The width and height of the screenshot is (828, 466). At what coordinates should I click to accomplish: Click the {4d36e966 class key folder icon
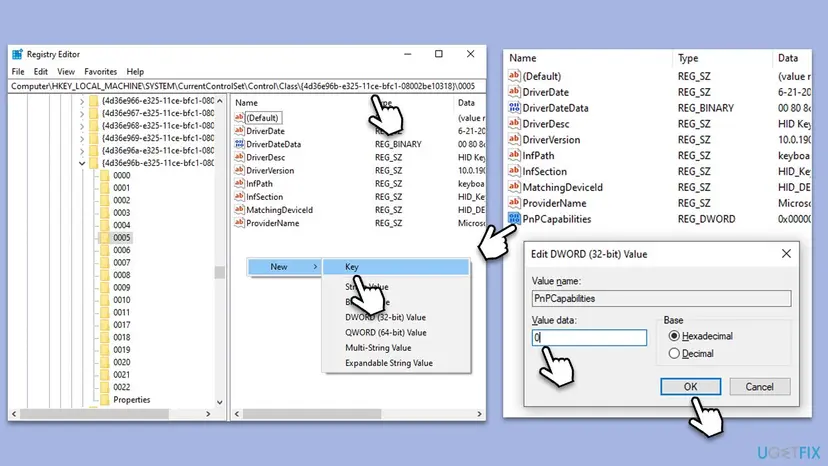coord(93,100)
